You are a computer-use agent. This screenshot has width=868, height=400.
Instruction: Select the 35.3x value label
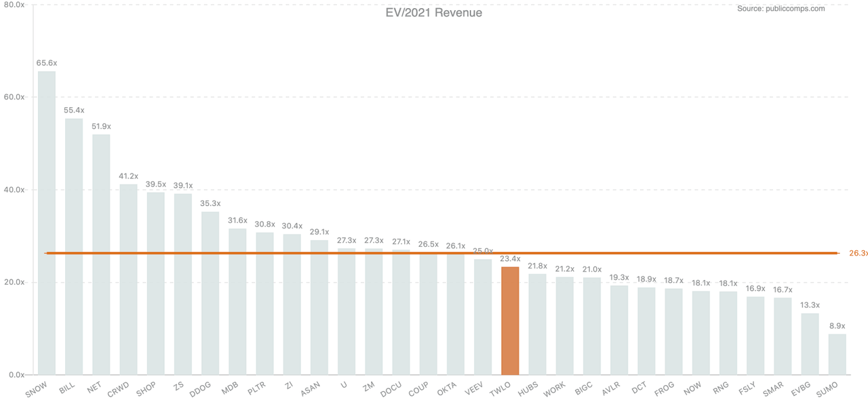[210, 203]
